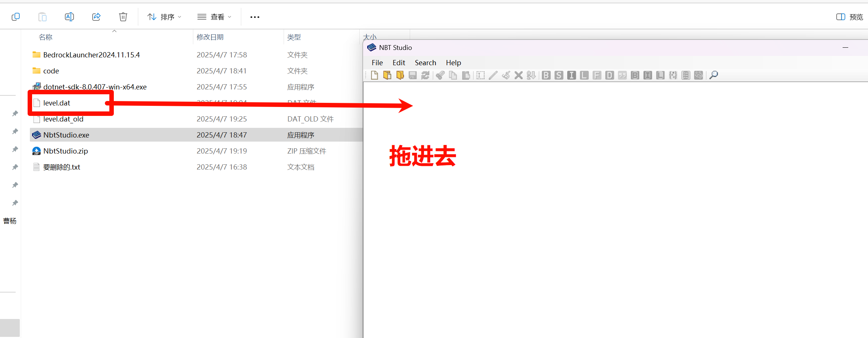Click the Delete trash icon in Explorer

coord(123,17)
